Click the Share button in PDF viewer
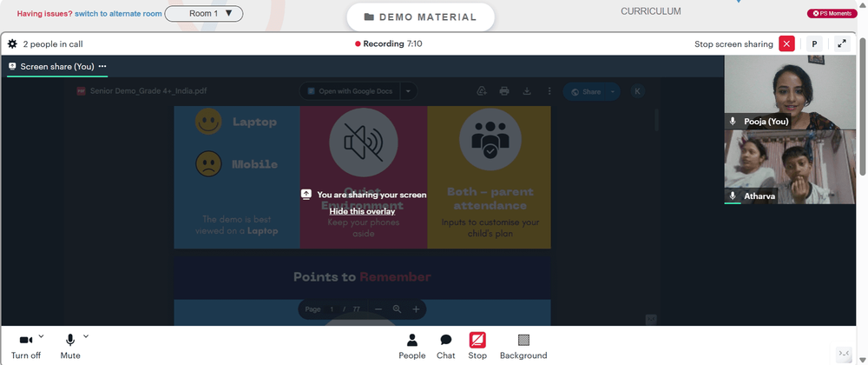The image size is (868, 365). pyautogui.click(x=586, y=92)
